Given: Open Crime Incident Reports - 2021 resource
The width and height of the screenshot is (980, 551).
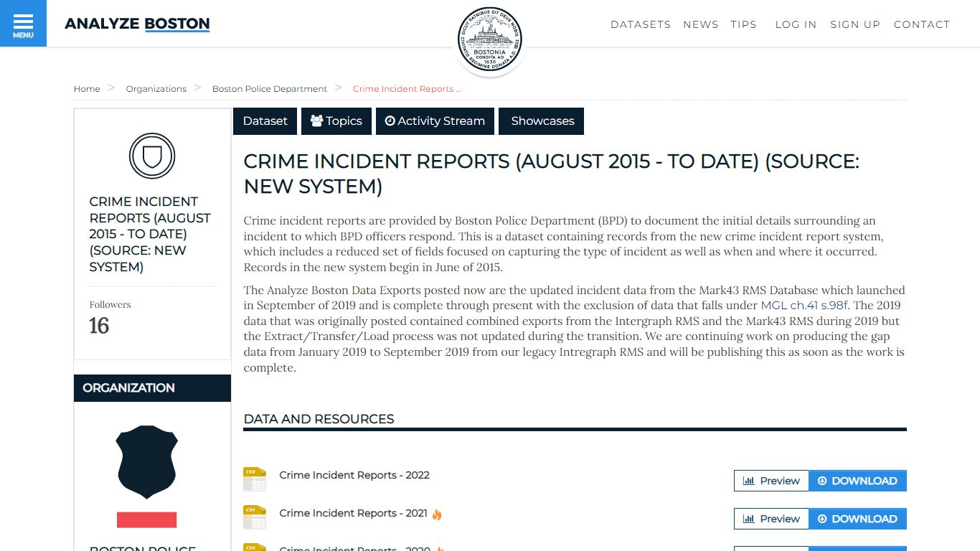Looking at the screenshot, I should (353, 513).
